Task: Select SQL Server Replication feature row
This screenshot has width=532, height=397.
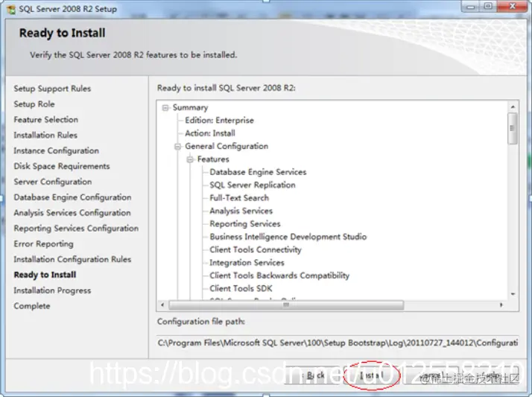Action: (x=253, y=185)
